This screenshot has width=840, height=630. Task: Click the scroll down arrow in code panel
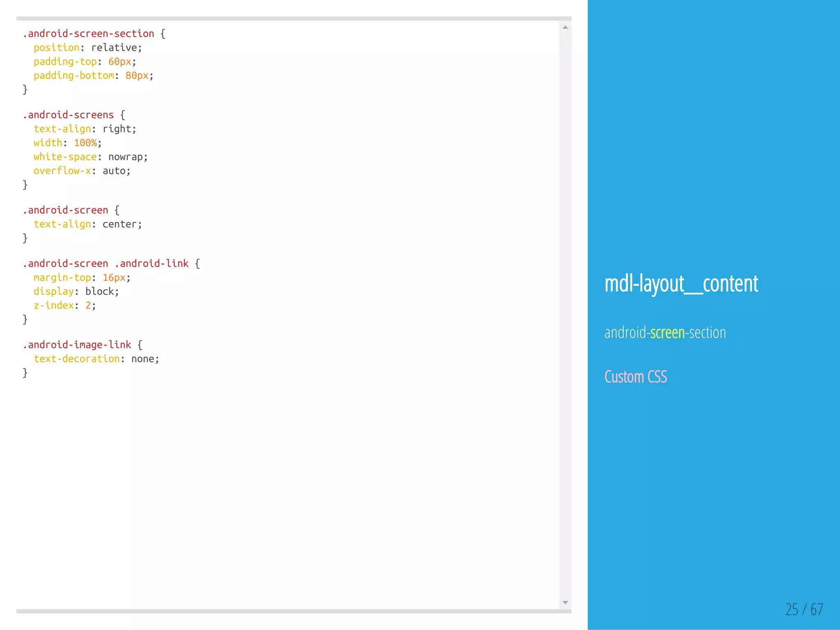(565, 603)
